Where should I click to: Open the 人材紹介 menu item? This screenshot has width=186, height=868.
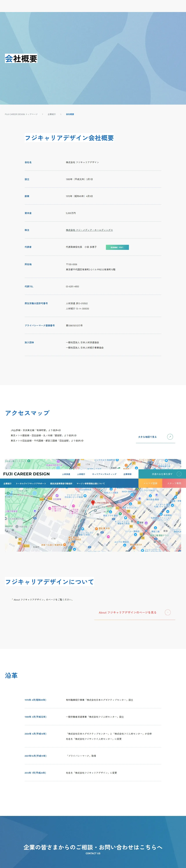click(81, 474)
